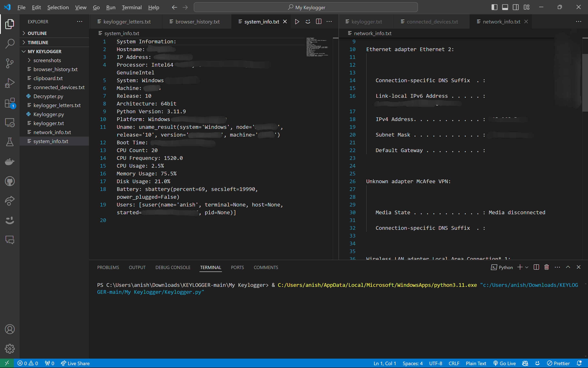The image size is (588, 368).
Task: Toggle the secondary side bar layout button
Action: [x=516, y=7]
